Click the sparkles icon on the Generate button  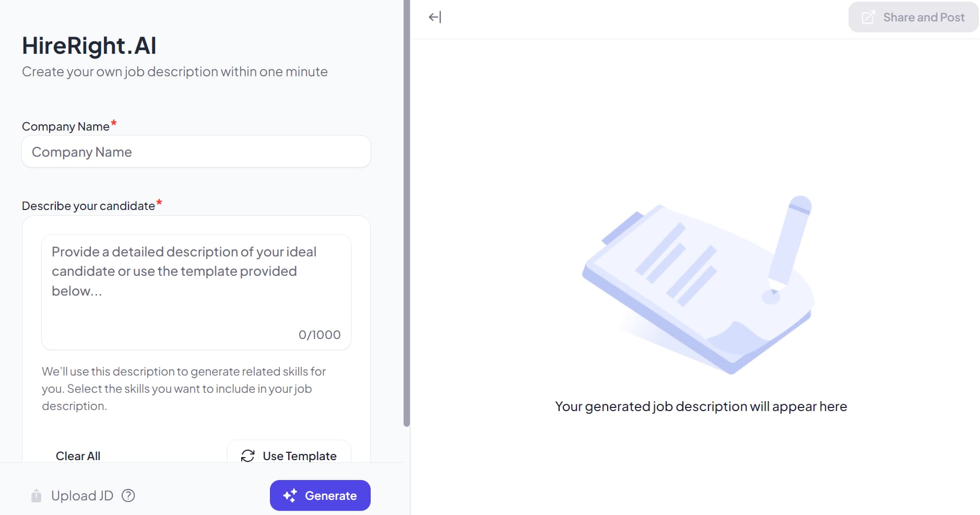(x=290, y=495)
